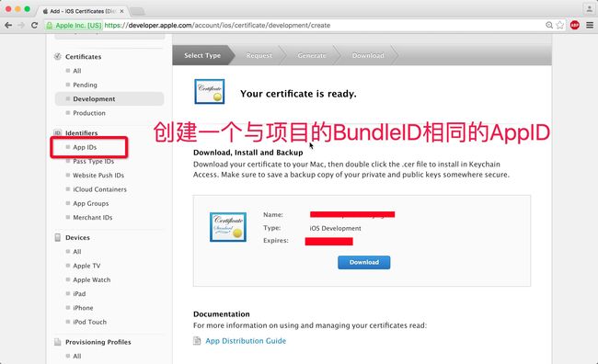Close the Add - iOS Certificates tab
This screenshot has width=598, height=364.
coord(121,11)
